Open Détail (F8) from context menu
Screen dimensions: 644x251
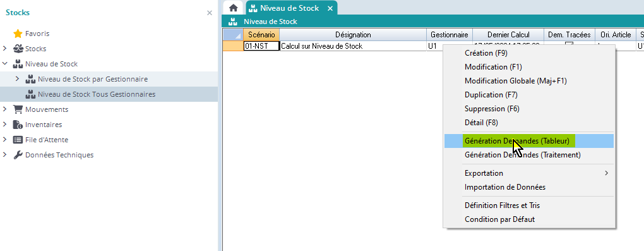tap(530, 123)
